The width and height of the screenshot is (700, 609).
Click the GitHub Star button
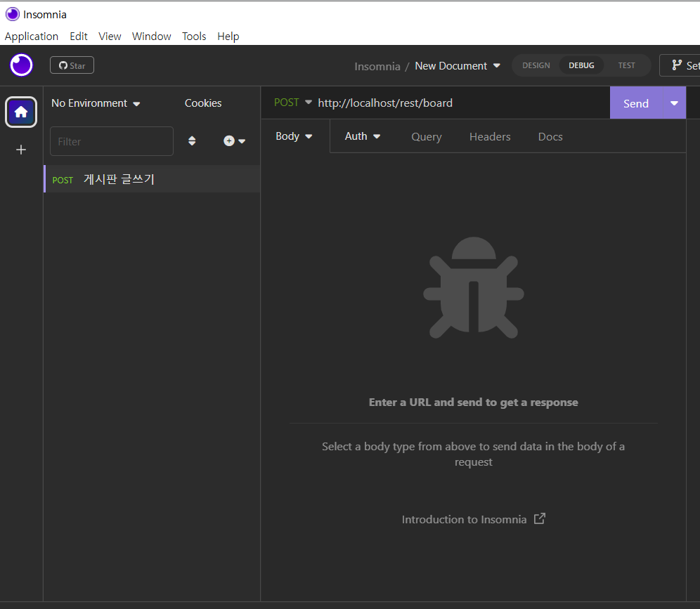(72, 65)
